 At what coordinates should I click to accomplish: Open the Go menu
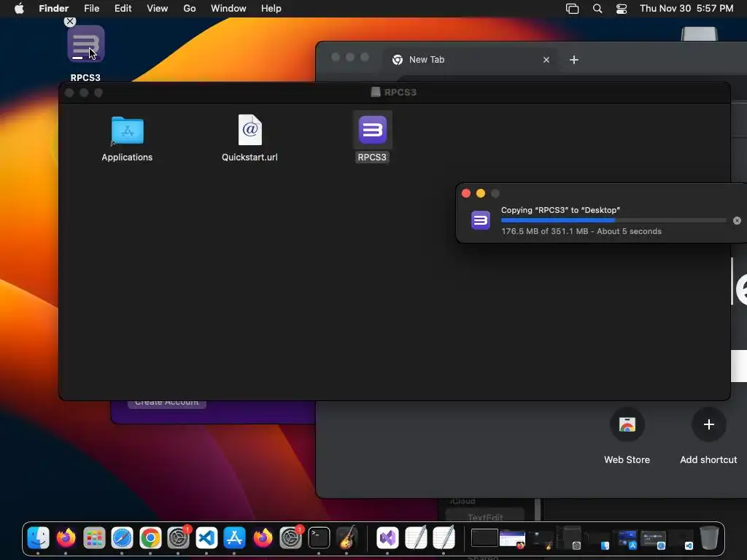pos(190,9)
